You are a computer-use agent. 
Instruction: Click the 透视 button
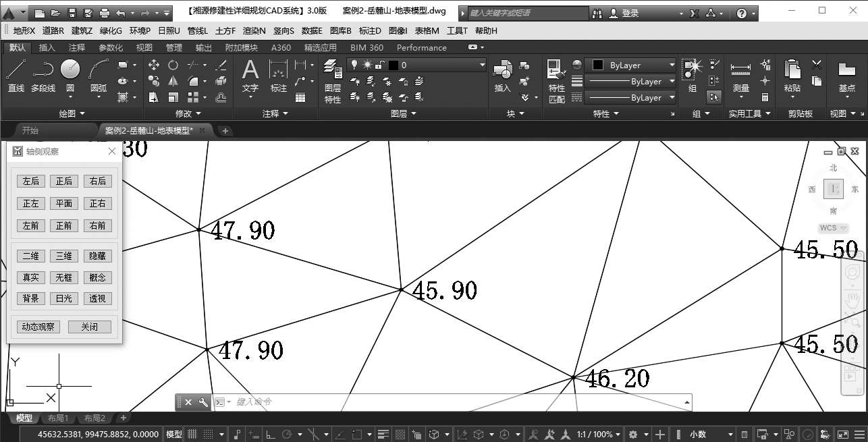(97, 298)
